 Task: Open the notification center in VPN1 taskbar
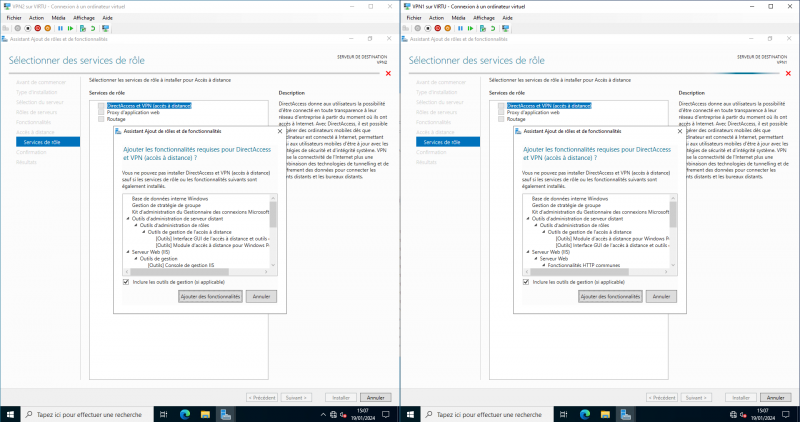[786, 414]
